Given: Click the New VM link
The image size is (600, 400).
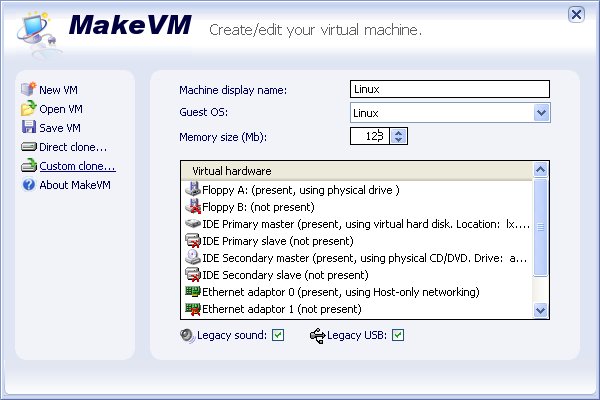Looking at the screenshot, I should [58, 90].
